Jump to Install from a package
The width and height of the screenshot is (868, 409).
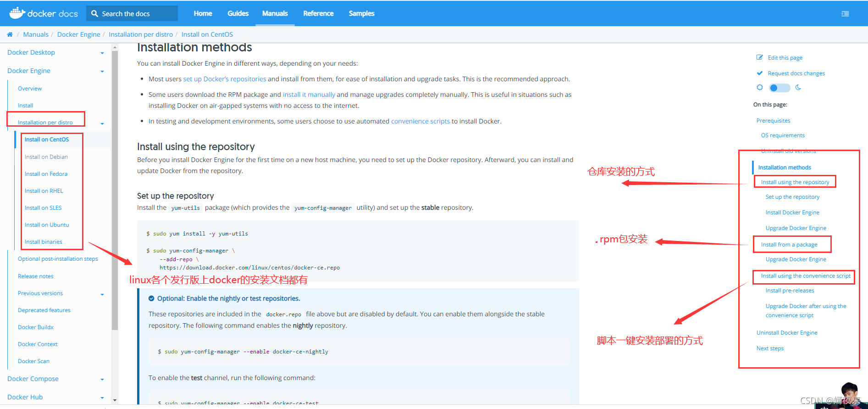(789, 245)
